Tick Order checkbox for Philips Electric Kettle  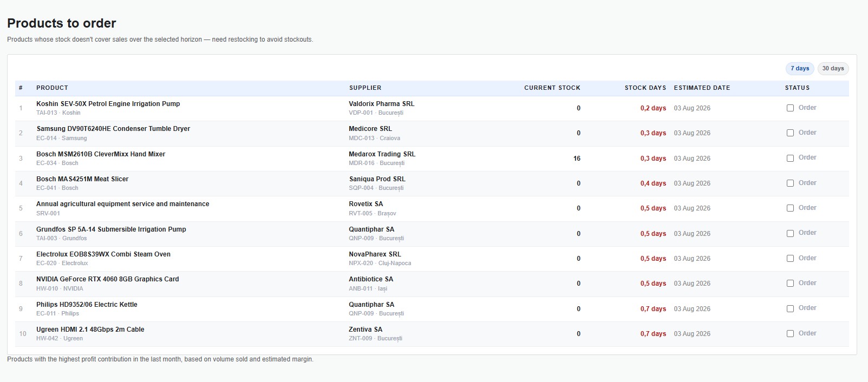click(x=790, y=309)
